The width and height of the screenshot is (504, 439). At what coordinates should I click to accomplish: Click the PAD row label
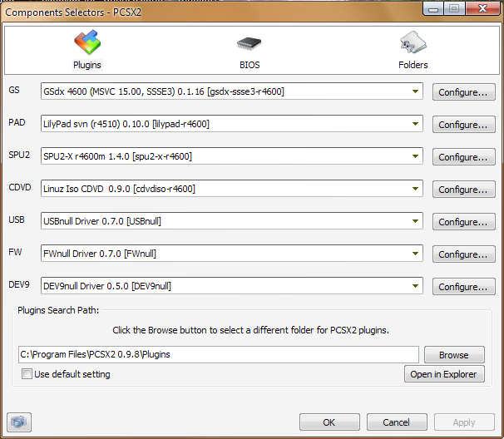(x=17, y=122)
